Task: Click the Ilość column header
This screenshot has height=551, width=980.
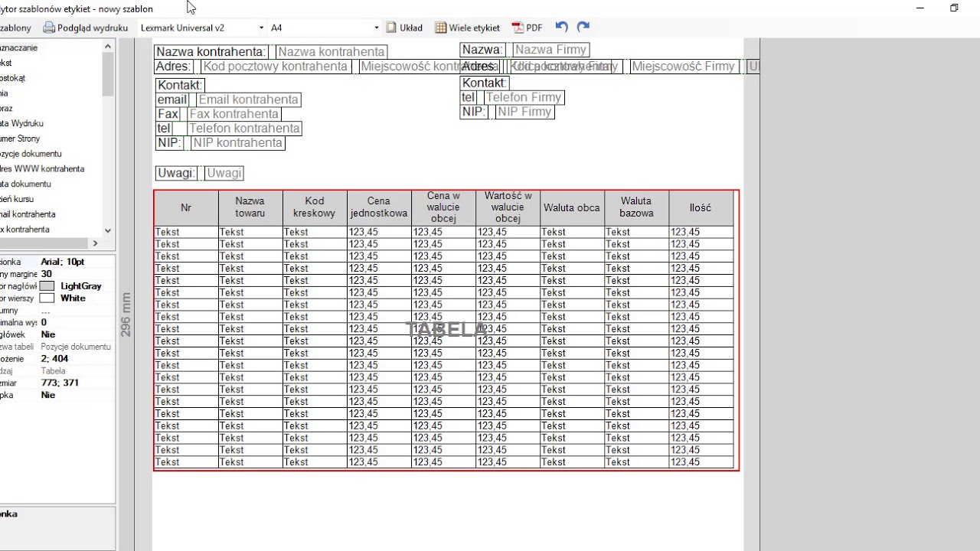Action: pos(701,207)
